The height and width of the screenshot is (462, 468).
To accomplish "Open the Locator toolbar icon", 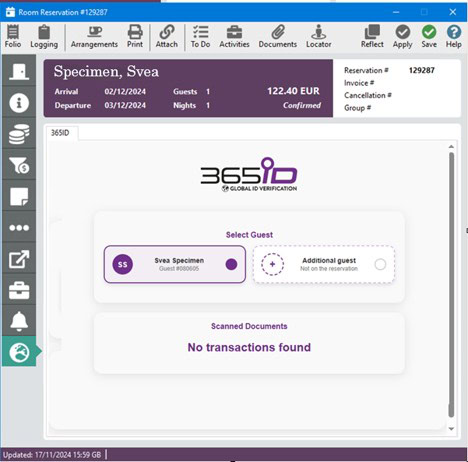I will point(319,36).
